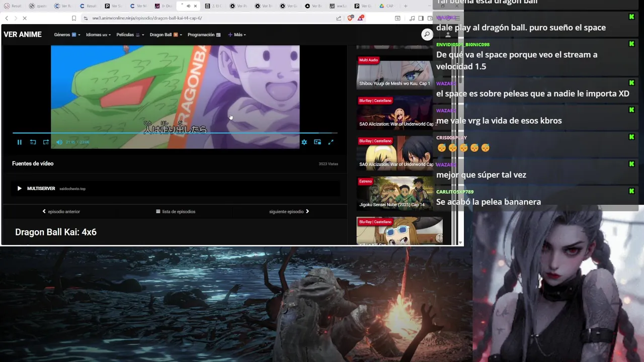The width and height of the screenshot is (644, 362).
Task: Click chat message 'Se acabó la pelea bananera'
Action: click(489, 202)
